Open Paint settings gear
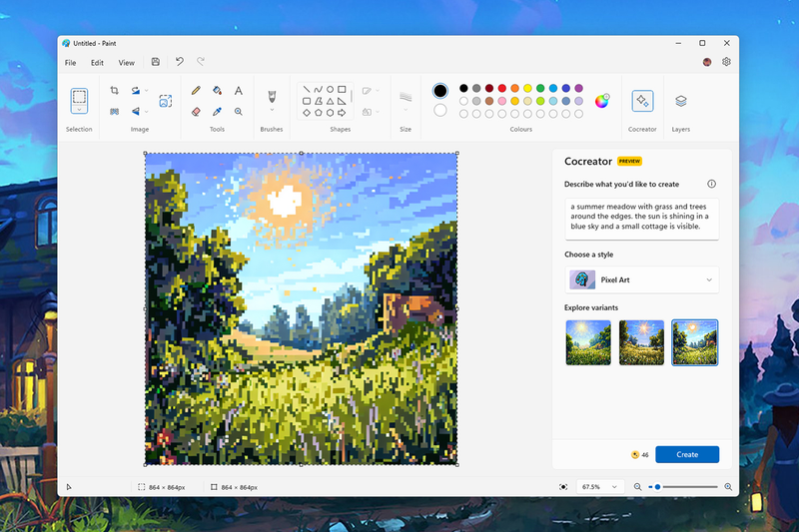 coord(726,62)
